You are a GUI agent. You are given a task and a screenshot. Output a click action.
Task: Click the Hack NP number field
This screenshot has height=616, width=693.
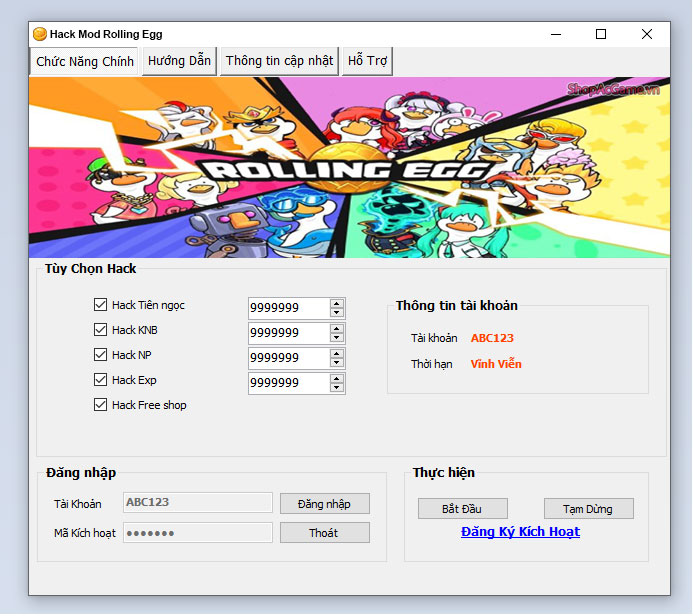tap(289, 358)
